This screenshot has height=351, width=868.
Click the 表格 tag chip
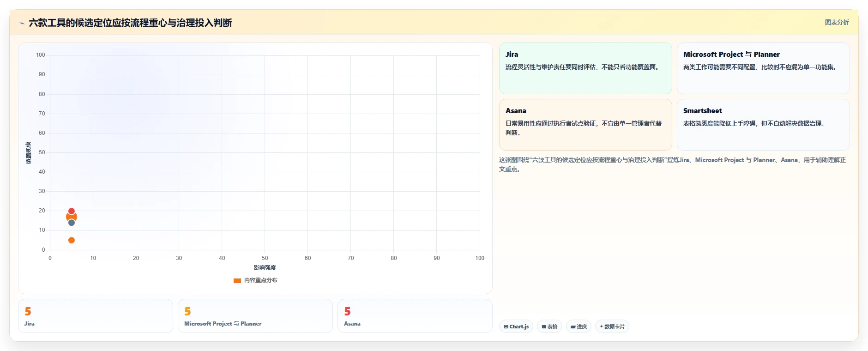[549, 327]
